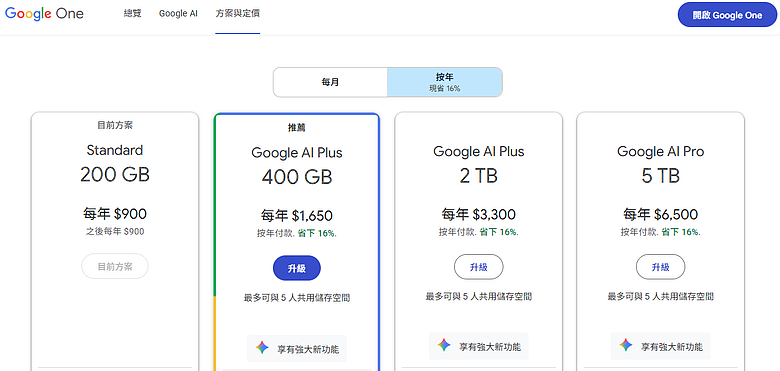The width and height of the screenshot is (780, 371).
Task: Click the Gemini sparkle icon under 400 GB plan
Action: tap(262, 348)
